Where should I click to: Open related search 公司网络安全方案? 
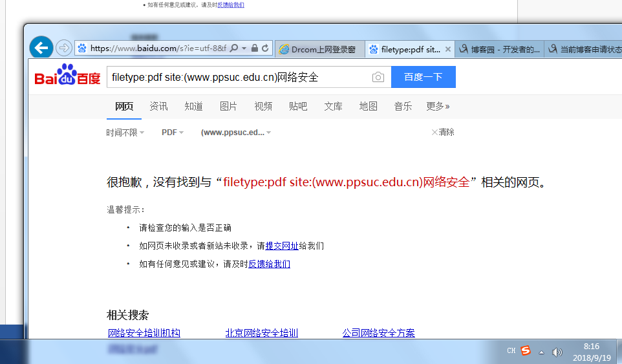click(x=378, y=333)
